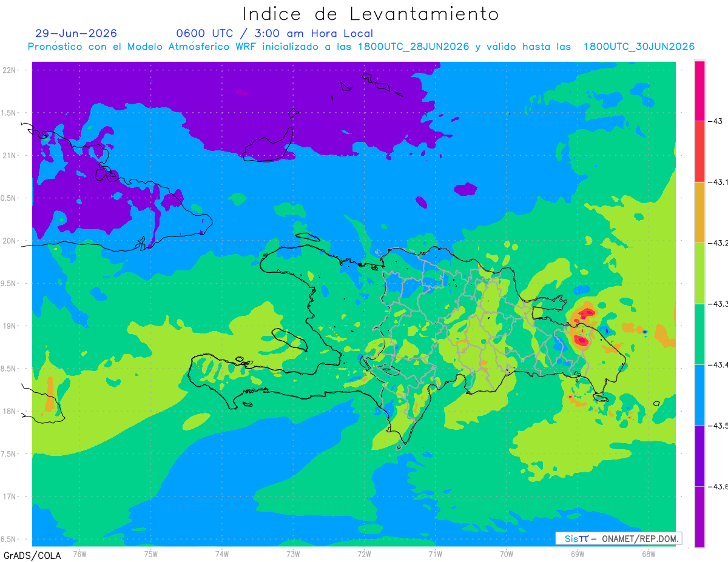This screenshot has height=562, width=728.
Task: Click the legend value '-43'
Action: (x=715, y=122)
